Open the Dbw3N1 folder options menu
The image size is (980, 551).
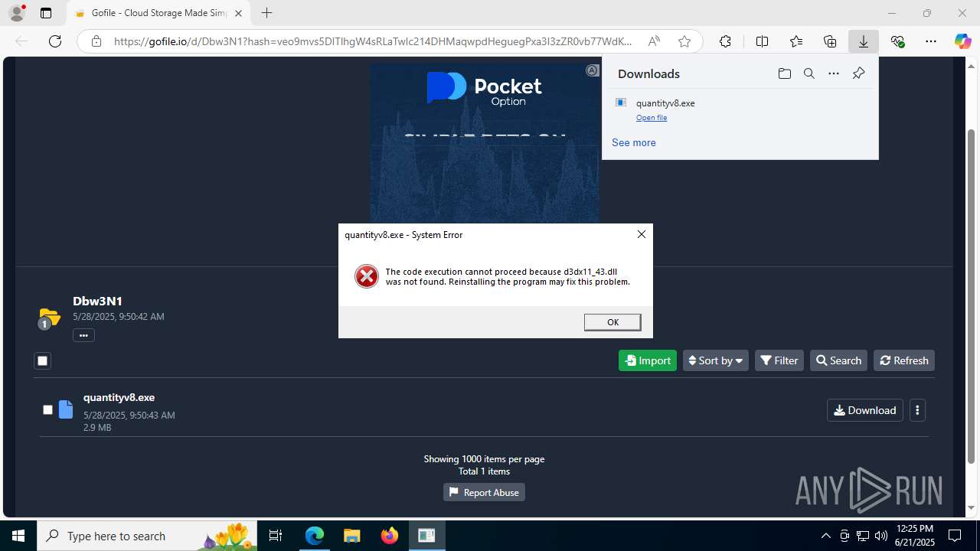pyautogui.click(x=83, y=334)
